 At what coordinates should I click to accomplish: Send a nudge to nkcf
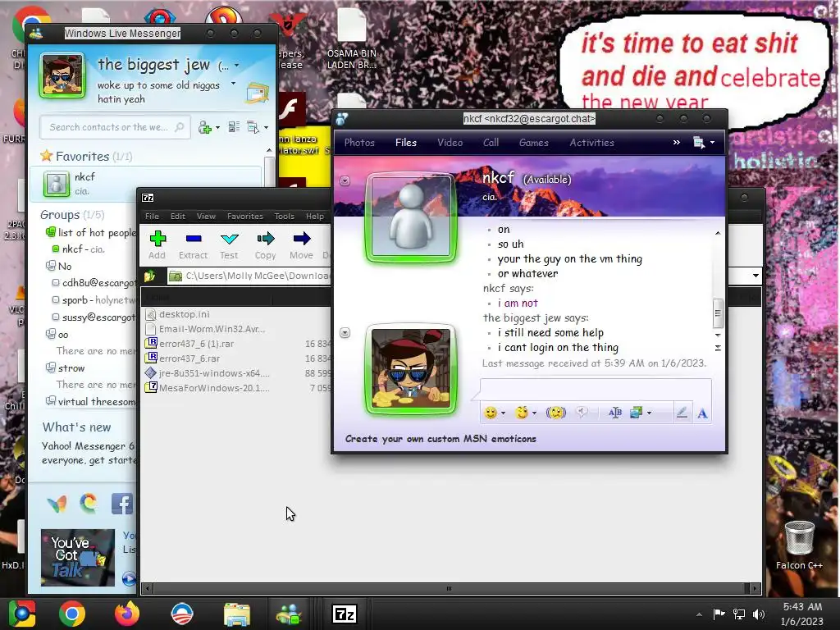click(556, 413)
